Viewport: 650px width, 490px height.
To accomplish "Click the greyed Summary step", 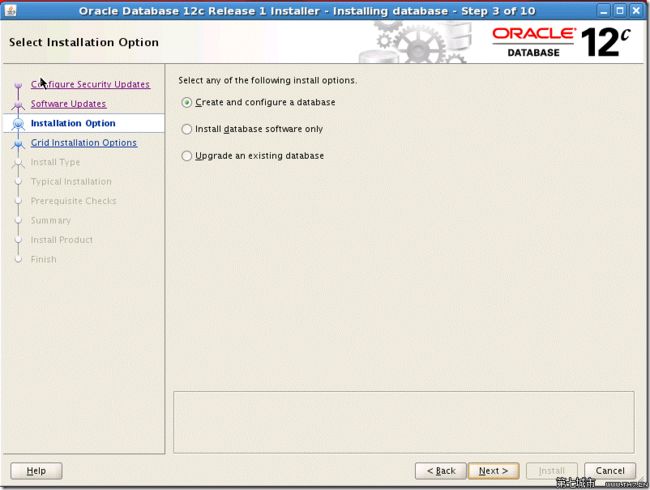I will click(51, 221).
